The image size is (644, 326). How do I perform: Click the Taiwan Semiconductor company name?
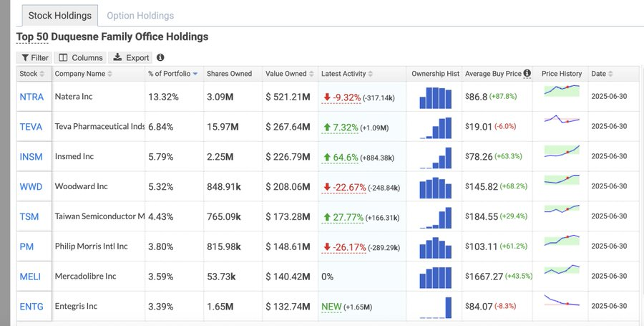click(99, 216)
